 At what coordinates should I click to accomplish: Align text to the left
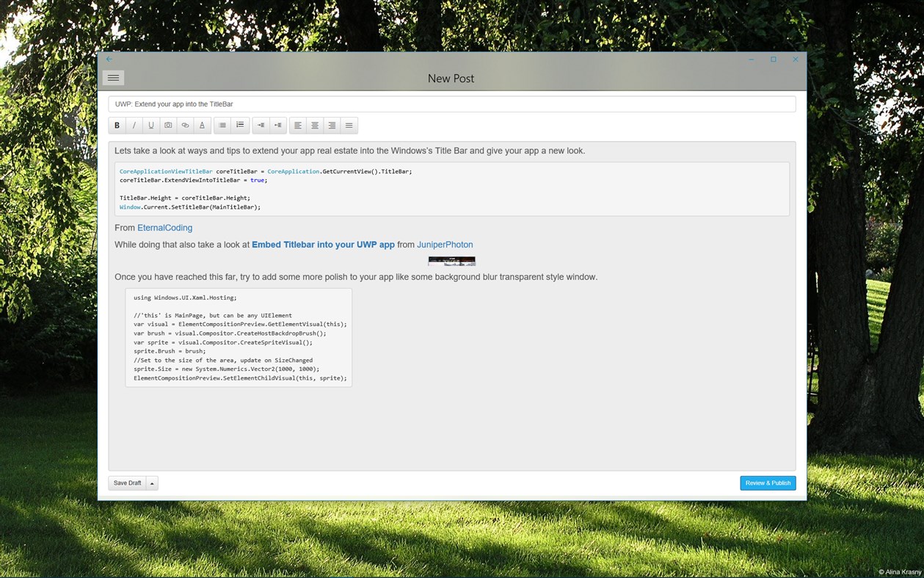pos(297,125)
